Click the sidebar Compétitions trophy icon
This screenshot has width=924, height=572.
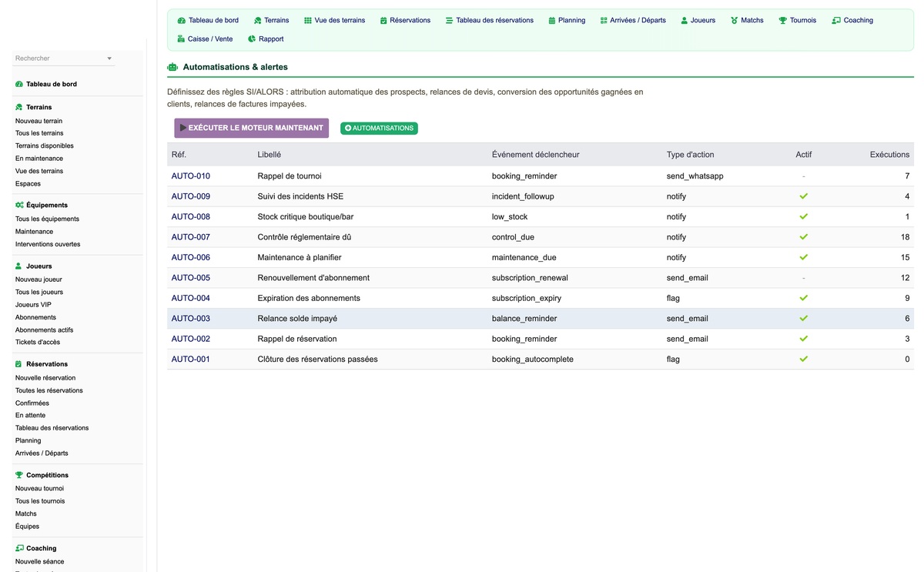(x=19, y=475)
